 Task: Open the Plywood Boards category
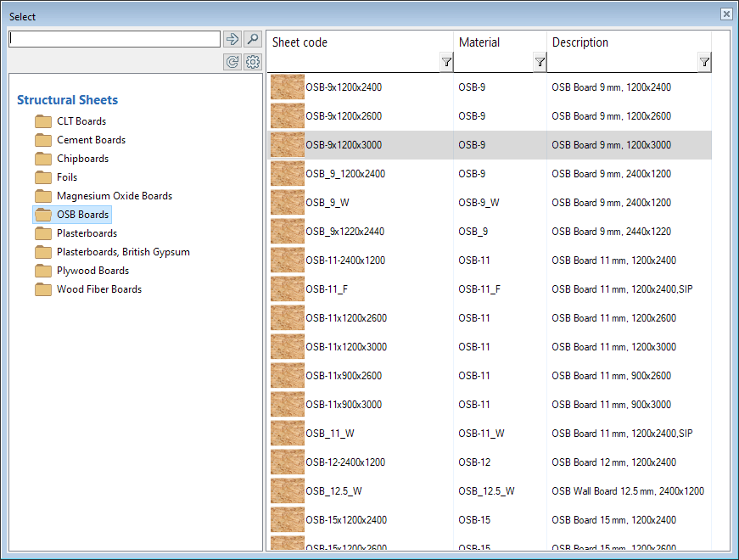[x=92, y=271]
